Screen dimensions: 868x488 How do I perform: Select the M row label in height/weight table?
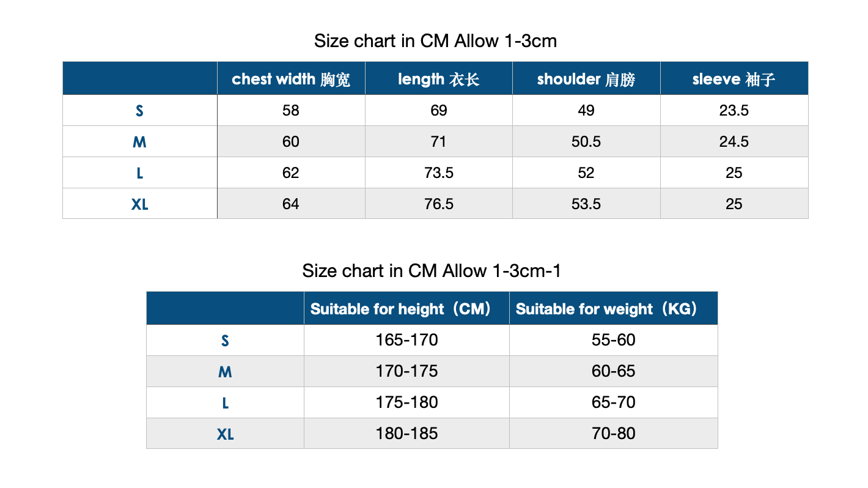[x=225, y=372]
